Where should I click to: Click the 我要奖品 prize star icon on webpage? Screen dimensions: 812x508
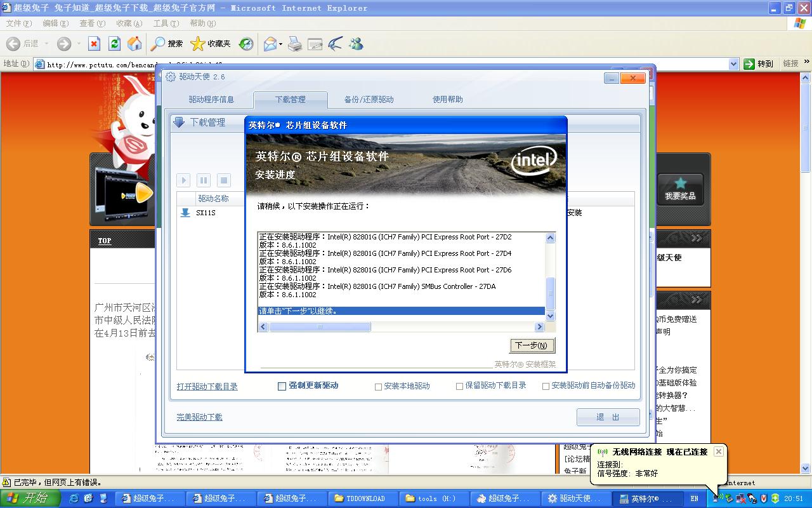[680, 189]
